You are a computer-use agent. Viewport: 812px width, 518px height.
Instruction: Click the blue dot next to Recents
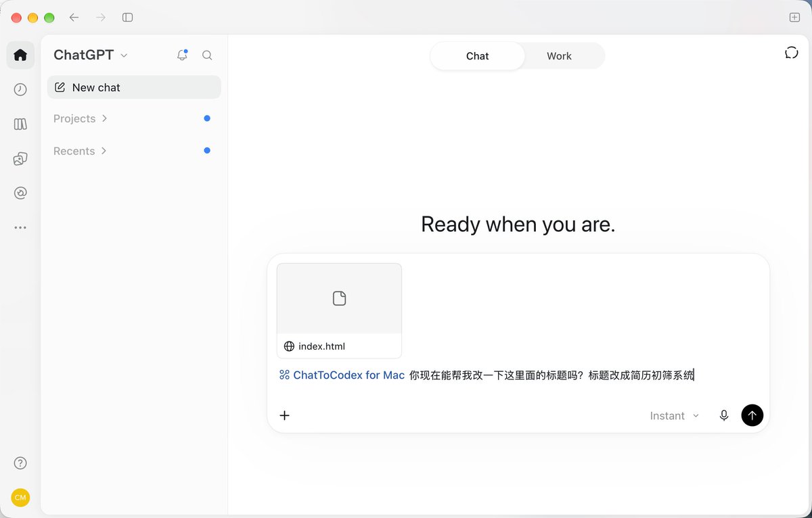pyautogui.click(x=207, y=150)
